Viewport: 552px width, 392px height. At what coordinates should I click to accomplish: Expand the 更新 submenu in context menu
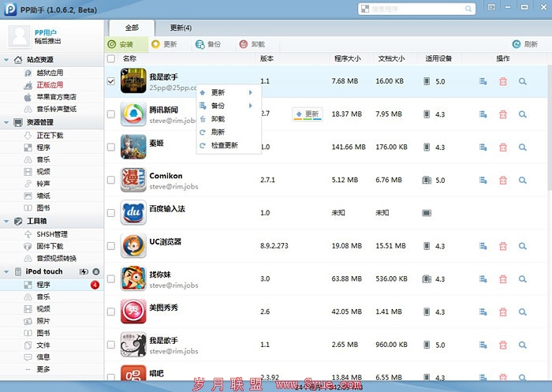click(x=229, y=92)
